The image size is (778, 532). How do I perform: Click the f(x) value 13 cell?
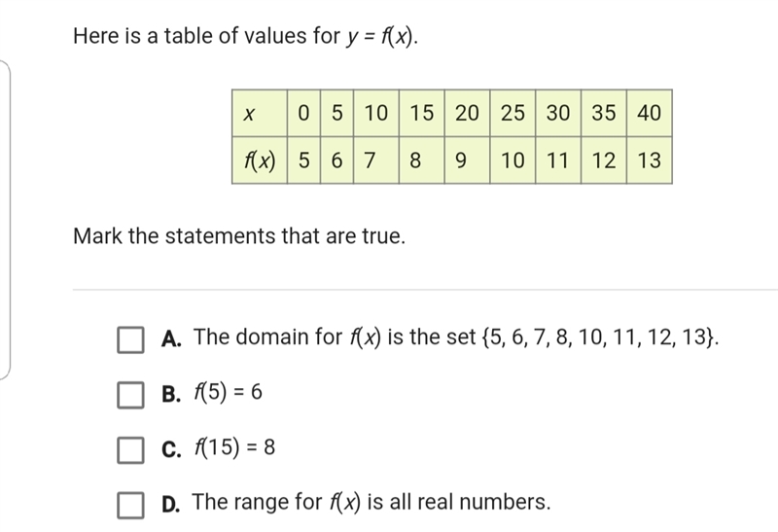tap(650, 160)
